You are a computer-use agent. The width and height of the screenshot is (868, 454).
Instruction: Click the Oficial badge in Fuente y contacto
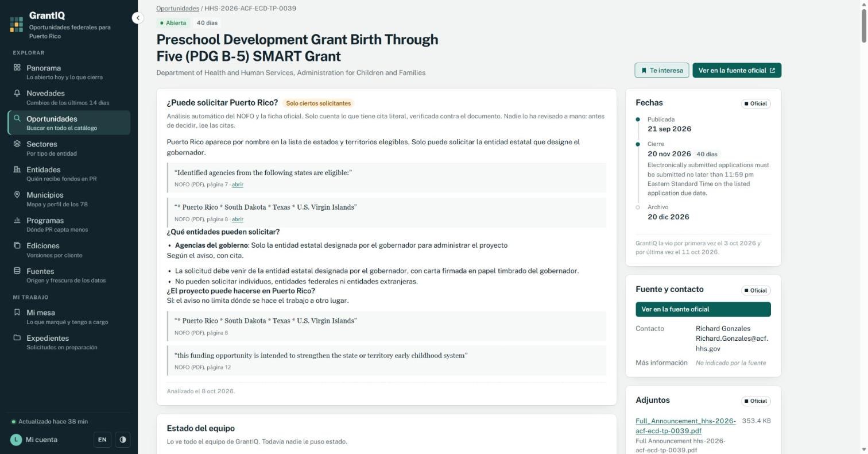point(756,290)
